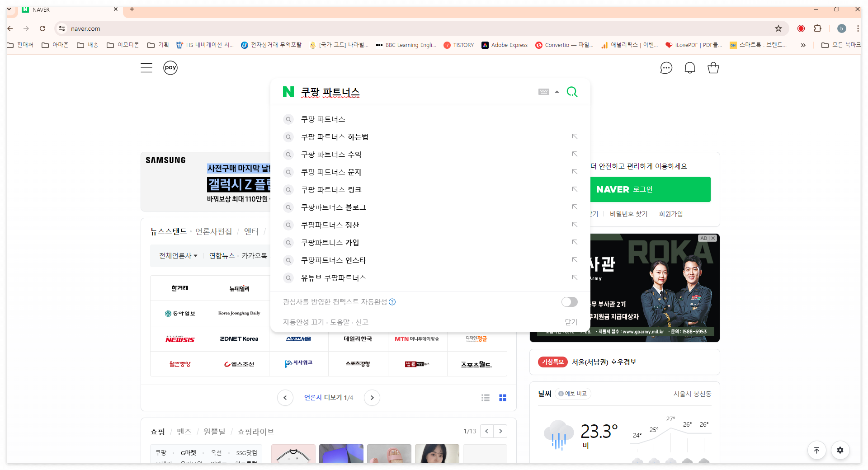Switch to 쇼핑 tab

[158, 432]
